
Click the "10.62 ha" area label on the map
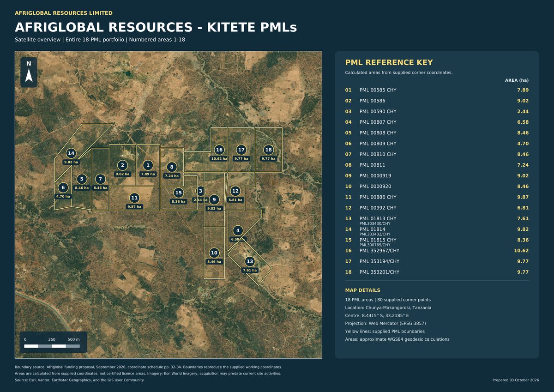tap(219, 159)
